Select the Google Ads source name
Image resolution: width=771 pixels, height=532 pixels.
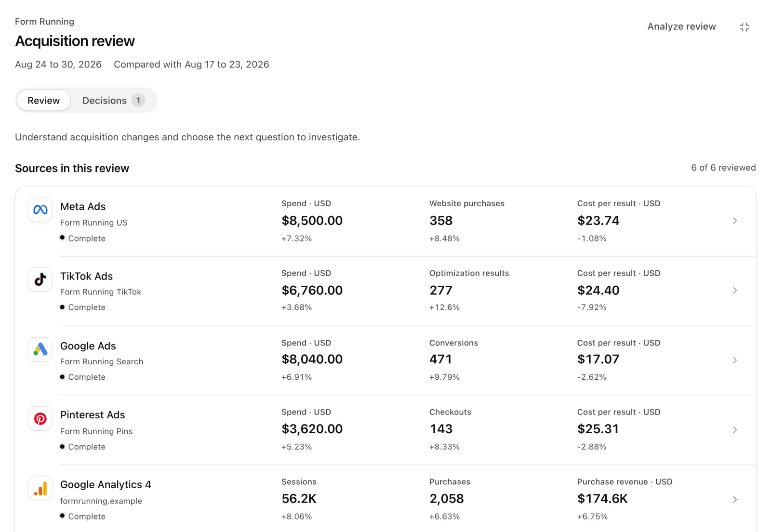88,346
